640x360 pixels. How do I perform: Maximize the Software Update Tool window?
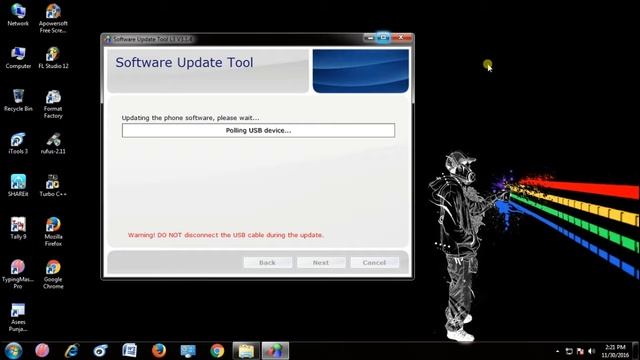coord(383,38)
